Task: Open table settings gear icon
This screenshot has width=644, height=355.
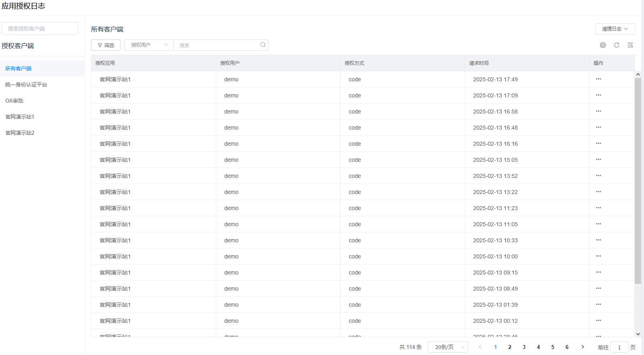Action: click(603, 45)
